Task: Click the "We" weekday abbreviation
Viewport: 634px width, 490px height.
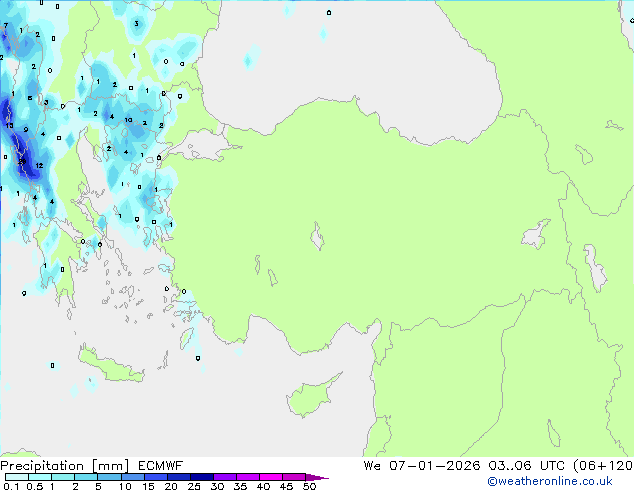Action: click(x=372, y=466)
